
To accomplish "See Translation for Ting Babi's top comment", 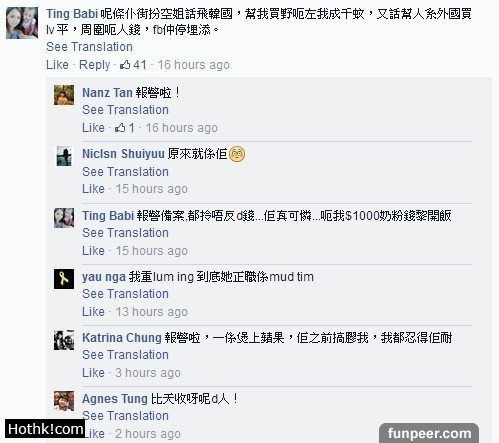I will [89, 47].
